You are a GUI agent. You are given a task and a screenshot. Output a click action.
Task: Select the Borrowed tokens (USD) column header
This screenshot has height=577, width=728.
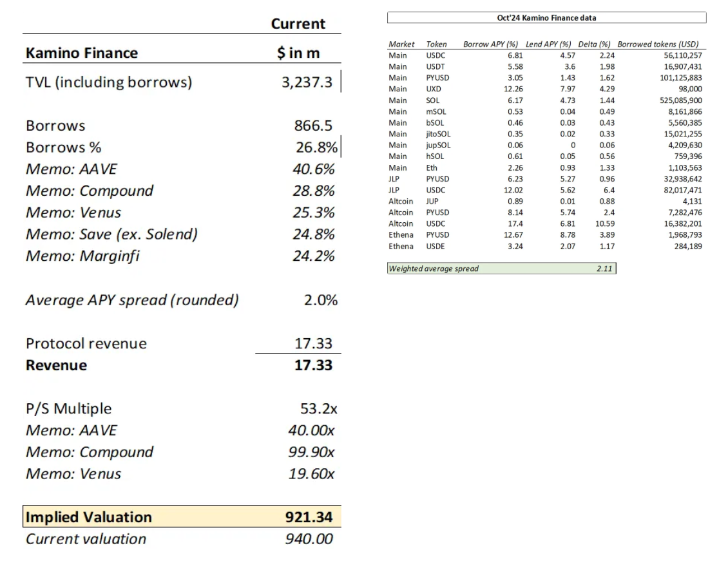[658, 44]
